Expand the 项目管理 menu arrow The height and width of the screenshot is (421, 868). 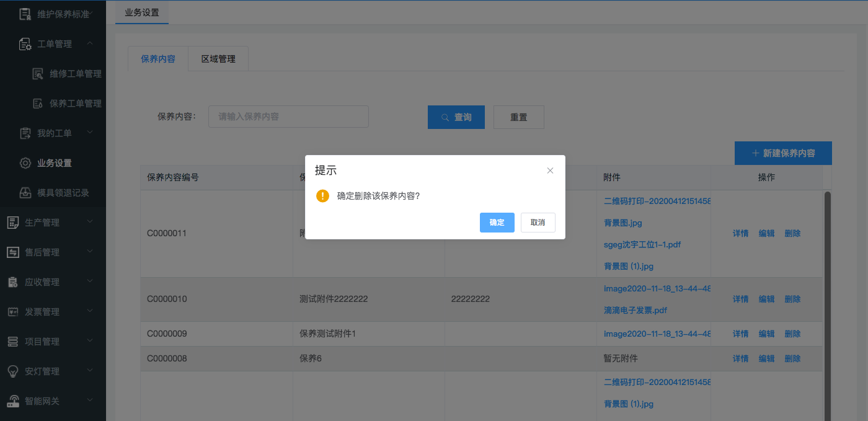90,341
